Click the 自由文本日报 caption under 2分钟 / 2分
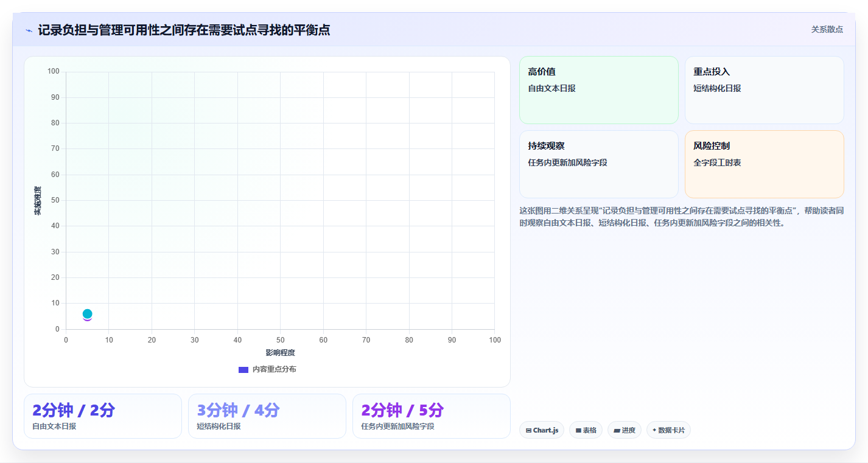Screen dimensions: 868x463 coord(54,426)
